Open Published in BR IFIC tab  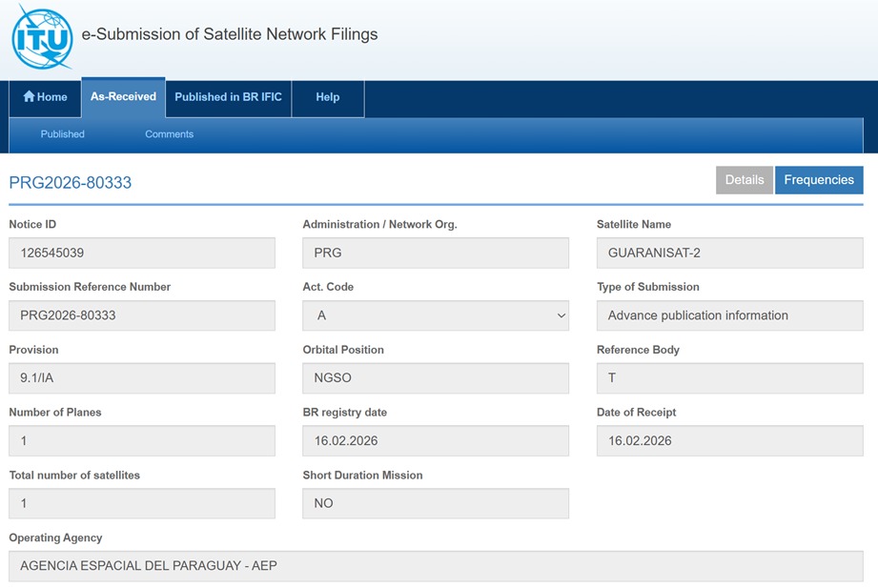point(228,97)
